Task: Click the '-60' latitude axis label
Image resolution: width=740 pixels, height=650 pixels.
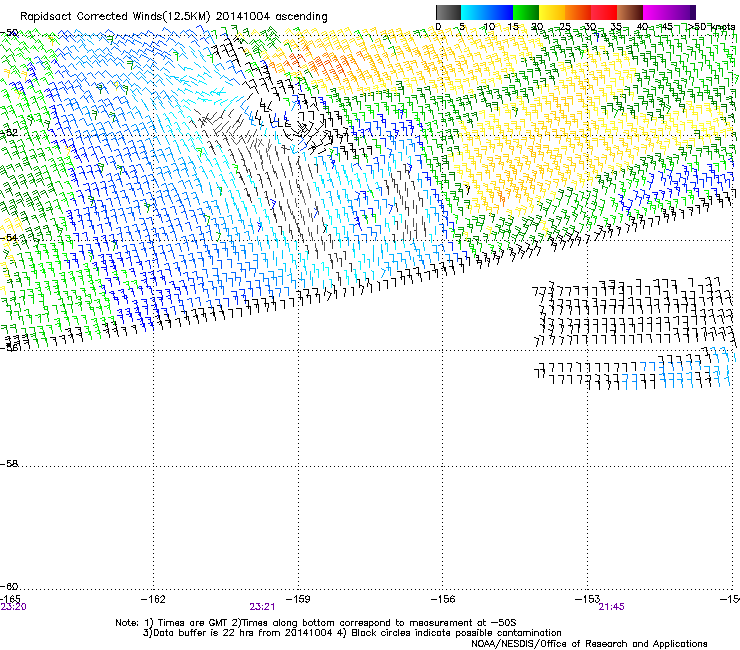Action: click(9, 587)
